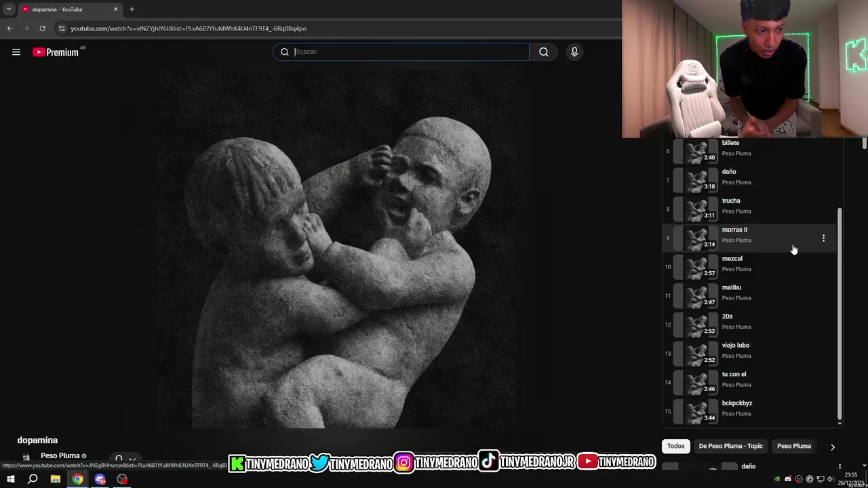Open Windows taskbar search

33,479
